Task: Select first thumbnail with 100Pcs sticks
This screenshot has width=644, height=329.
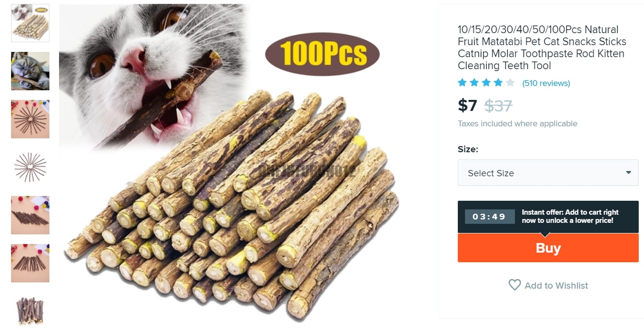Action: [x=30, y=23]
